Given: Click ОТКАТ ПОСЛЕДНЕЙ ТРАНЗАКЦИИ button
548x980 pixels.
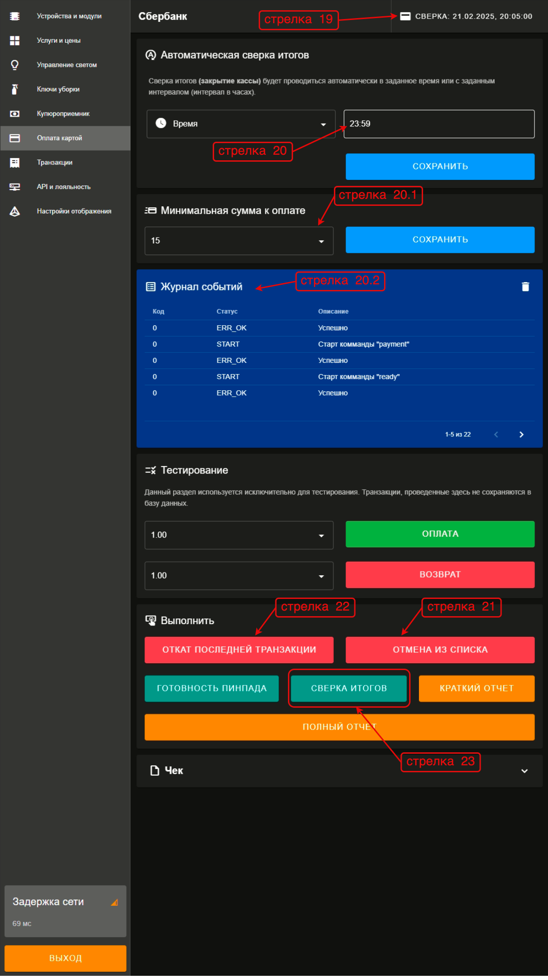Looking at the screenshot, I should pos(239,650).
